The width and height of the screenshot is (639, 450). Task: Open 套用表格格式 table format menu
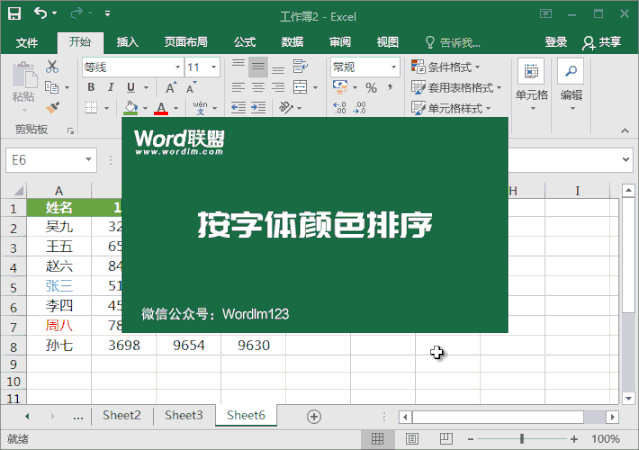coord(456,87)
